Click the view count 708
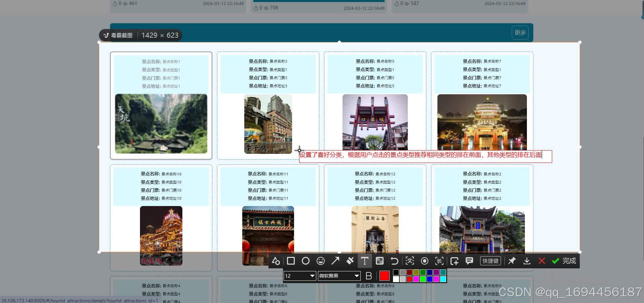The width and height of the screenshot is (644, 303). 274,8
